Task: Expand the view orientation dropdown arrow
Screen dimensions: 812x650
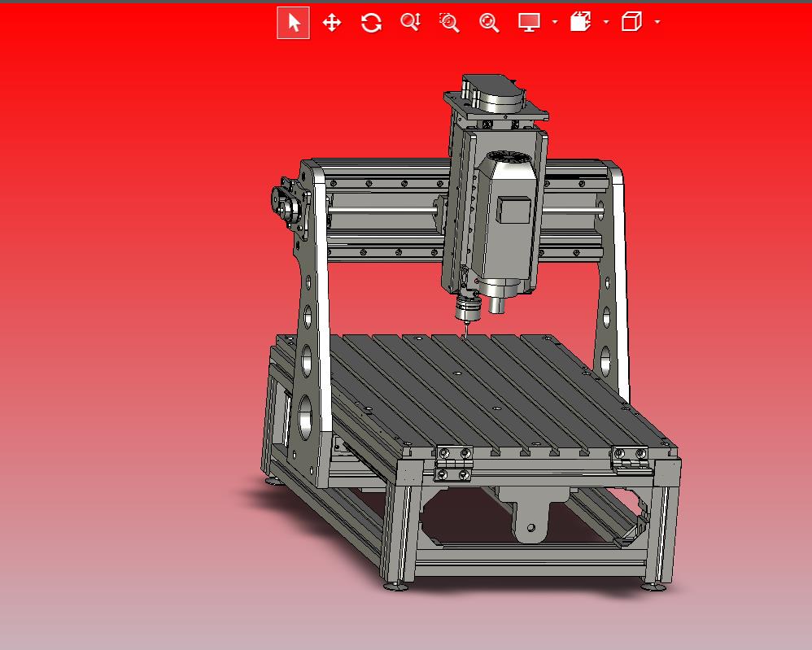Action: pyautogui.click(x=657, y=22)
